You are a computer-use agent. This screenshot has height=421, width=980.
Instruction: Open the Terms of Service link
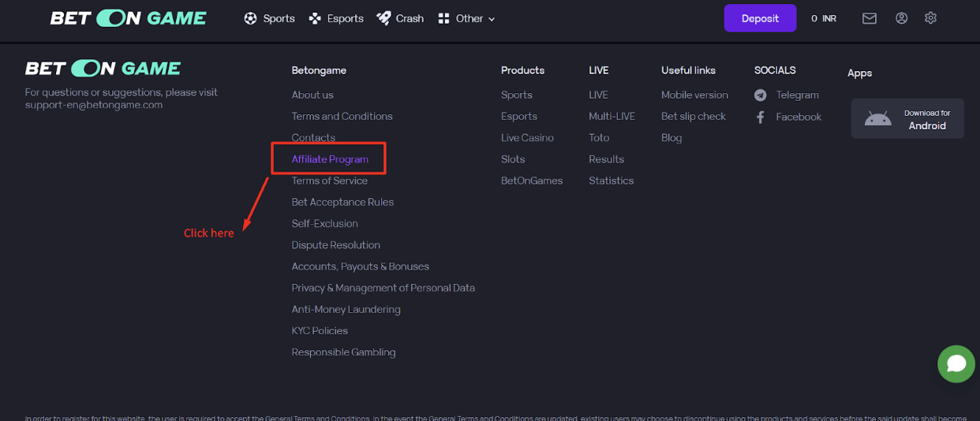coord(330,181)
